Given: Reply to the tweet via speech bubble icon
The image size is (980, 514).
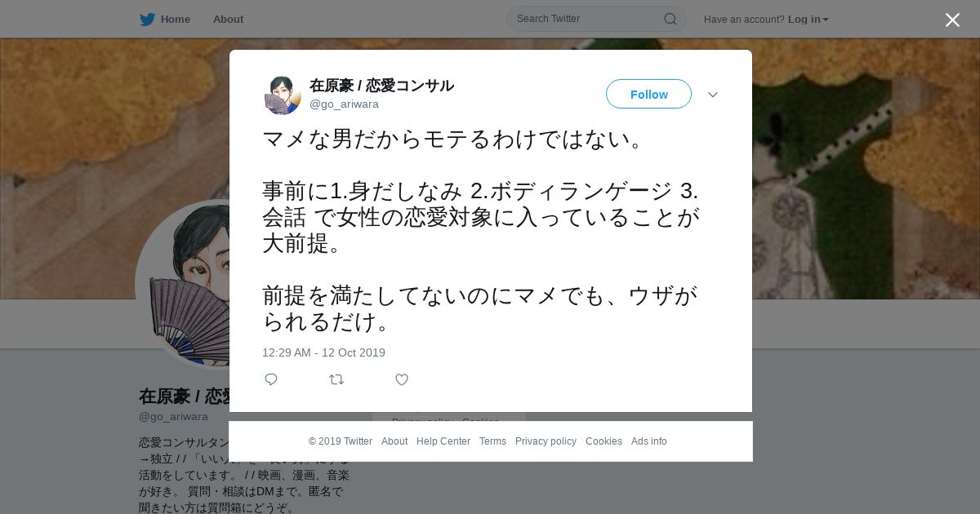Looking at the screenshot, I should [271, 379].
